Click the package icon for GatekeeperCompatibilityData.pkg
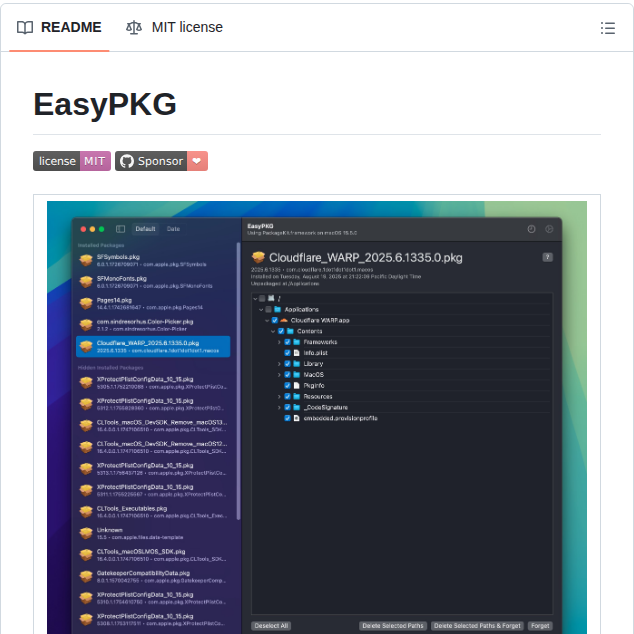This screenshot has height=634, width=634. 86,576
